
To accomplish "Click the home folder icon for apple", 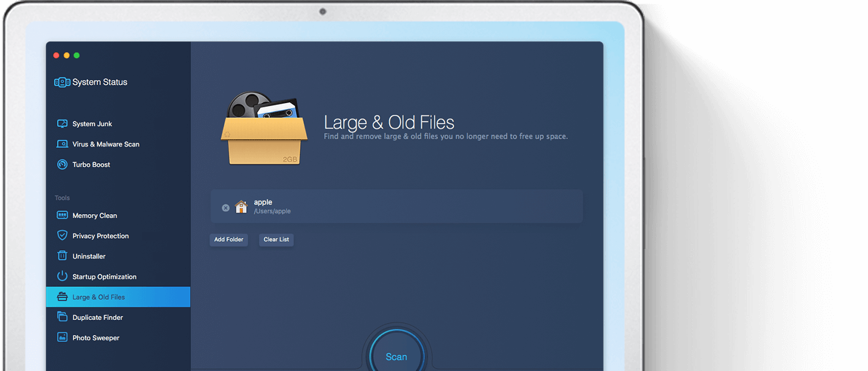I will (x=241, y=207).
